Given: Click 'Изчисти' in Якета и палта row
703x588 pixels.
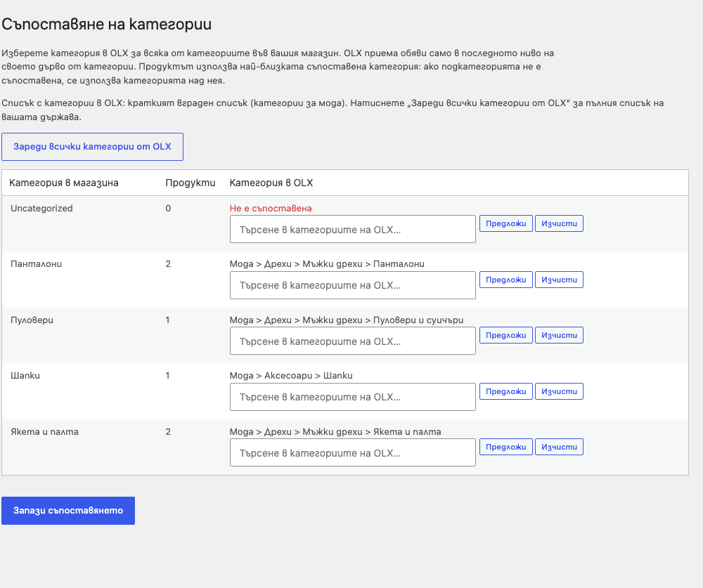Looking at the screenshot, I should click(559, 447).
